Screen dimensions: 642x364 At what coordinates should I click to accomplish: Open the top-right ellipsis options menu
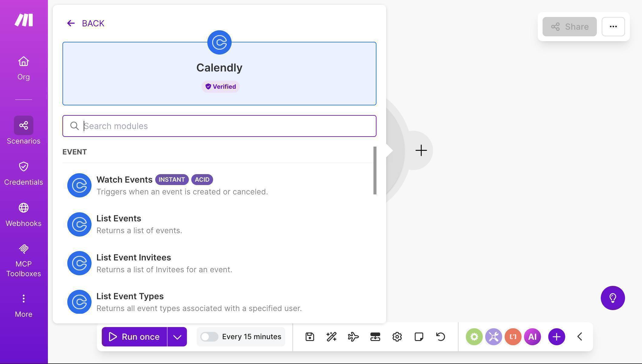click(613, 27)
